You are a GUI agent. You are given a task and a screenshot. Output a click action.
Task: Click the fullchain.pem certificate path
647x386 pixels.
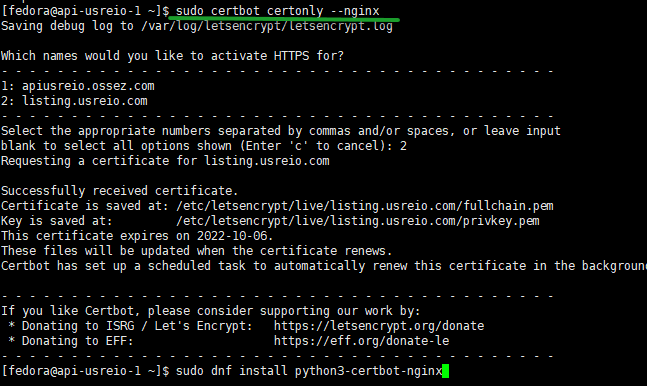click(365, 206)
